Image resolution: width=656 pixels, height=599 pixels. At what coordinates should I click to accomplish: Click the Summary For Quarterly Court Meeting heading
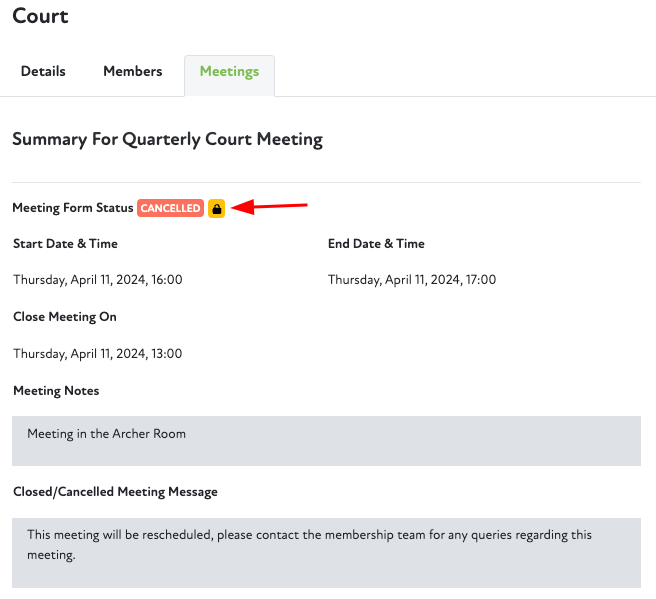coord(167,140)
